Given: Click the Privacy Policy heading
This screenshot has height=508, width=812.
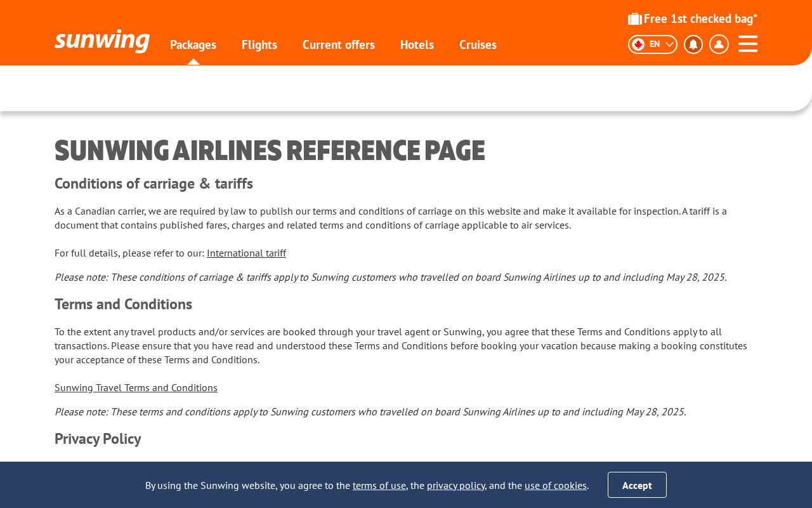Looking at the screenshot, I should point(98,439).
